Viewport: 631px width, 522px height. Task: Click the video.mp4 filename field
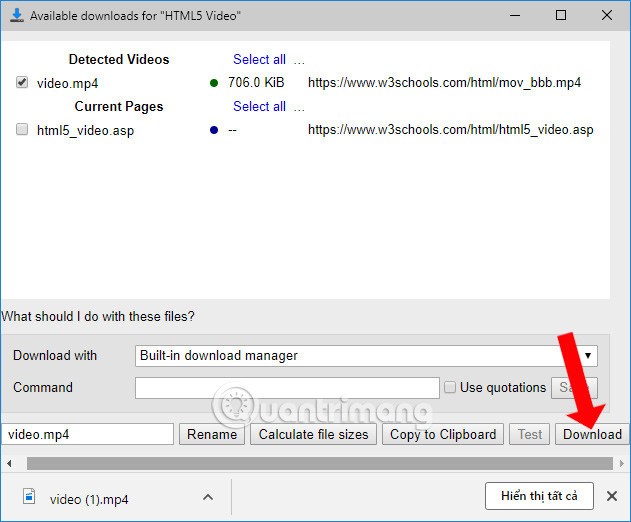88,434
